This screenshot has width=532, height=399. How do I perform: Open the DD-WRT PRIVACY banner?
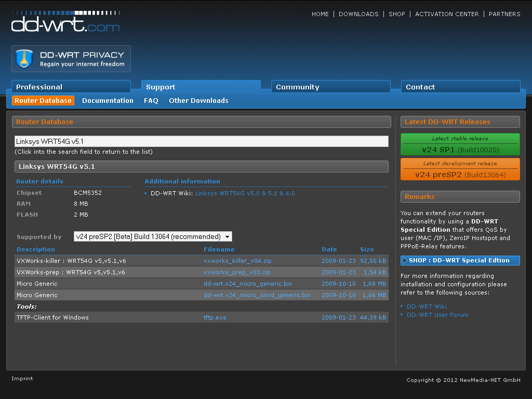coord(71,59)
